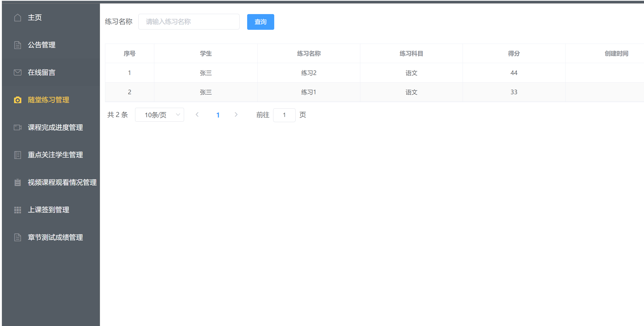Click the notebook icon beside 重点关注学生管理

click(x=18, y=155)
